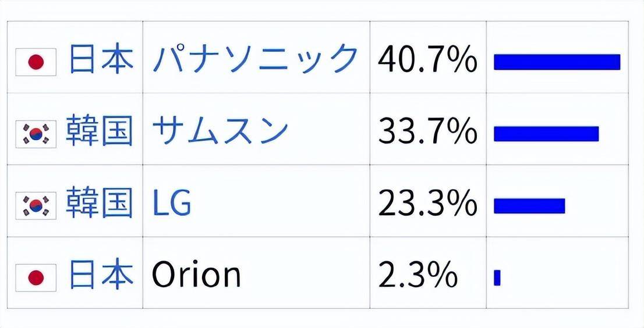This screenshot has height=328, width=644.
Task: Select the Orion company name text
Action: (x=196, y=275)
